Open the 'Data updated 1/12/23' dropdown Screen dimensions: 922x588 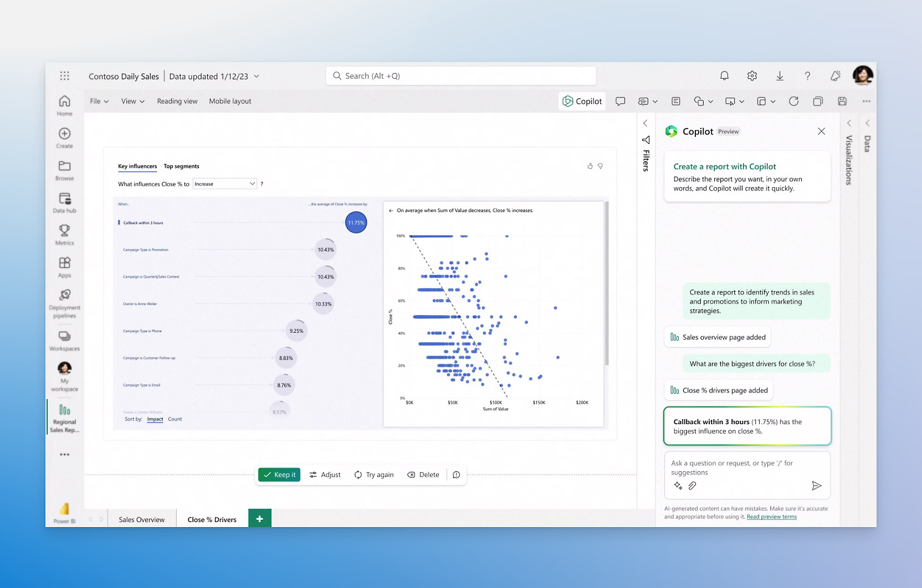256,76
